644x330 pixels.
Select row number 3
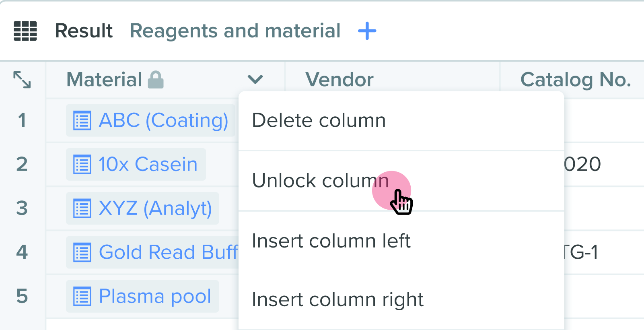[x=22, y=208]
